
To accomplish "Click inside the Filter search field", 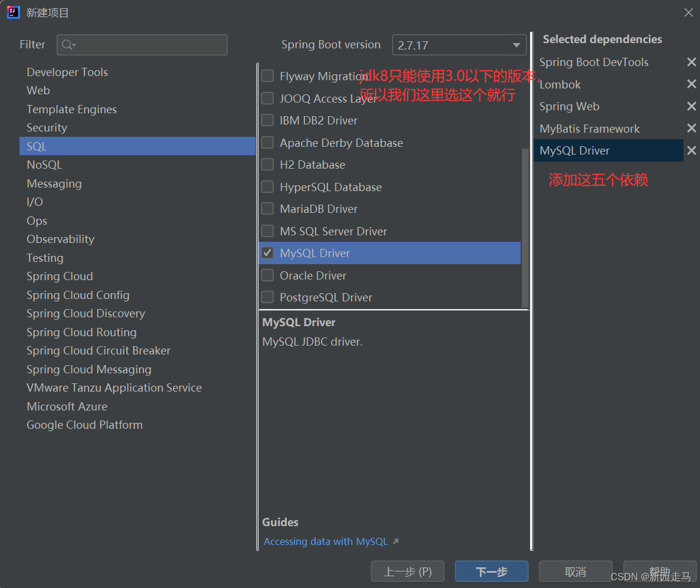I will tap(142, 45).
